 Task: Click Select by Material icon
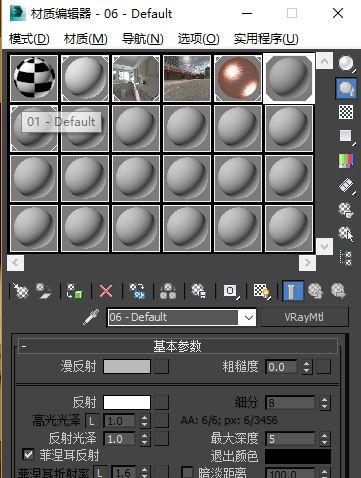[x=346, y=233]
